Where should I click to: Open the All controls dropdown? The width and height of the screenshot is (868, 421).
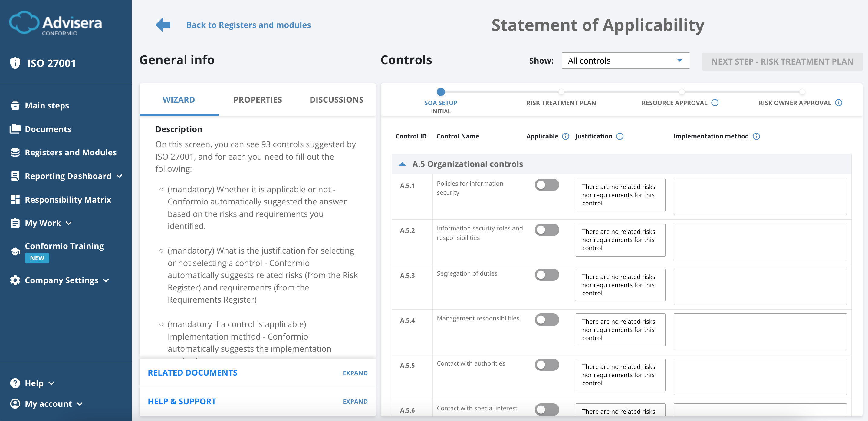click(625, 61)
